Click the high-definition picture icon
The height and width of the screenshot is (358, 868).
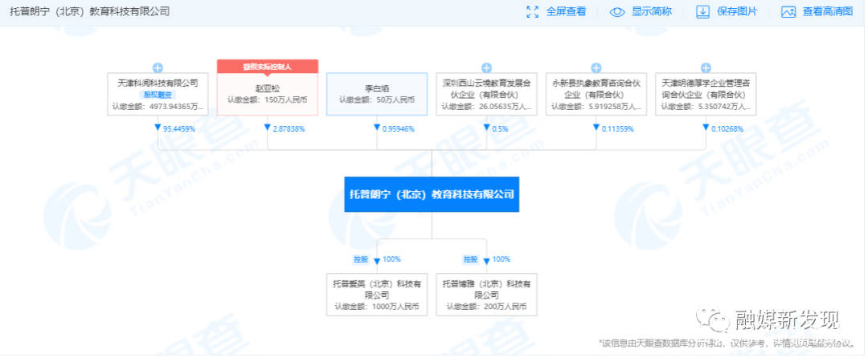click(788, 12)
